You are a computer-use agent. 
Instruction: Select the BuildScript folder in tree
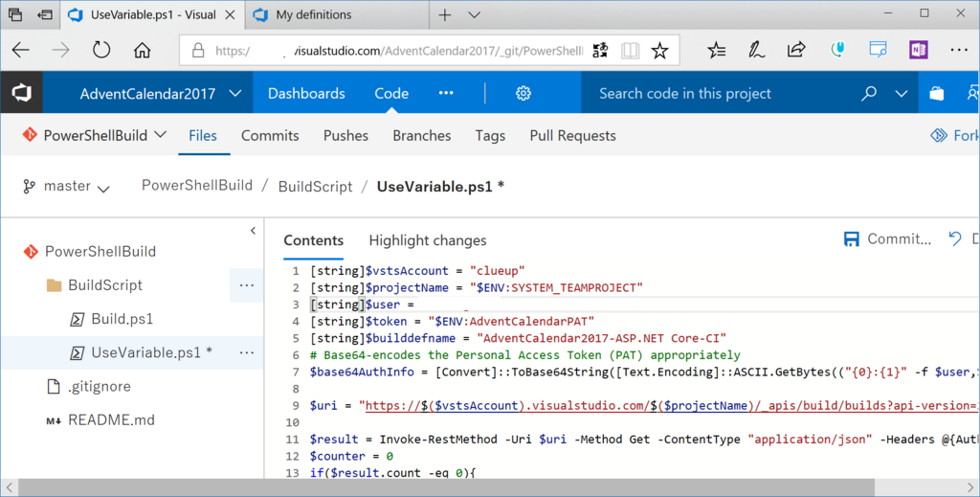105,285
